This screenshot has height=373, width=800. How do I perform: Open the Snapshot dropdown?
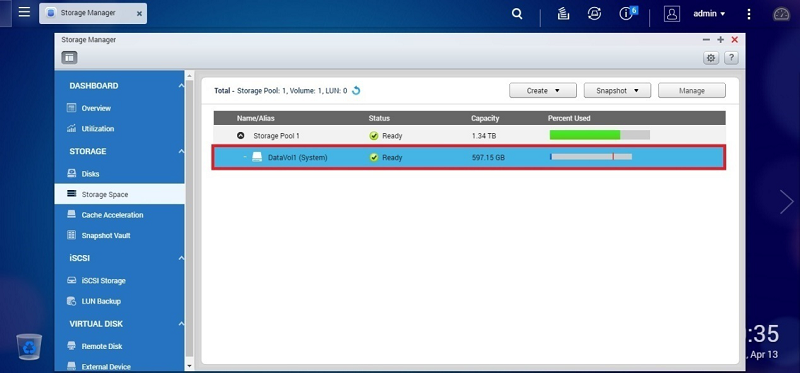(x=617, y=90)
